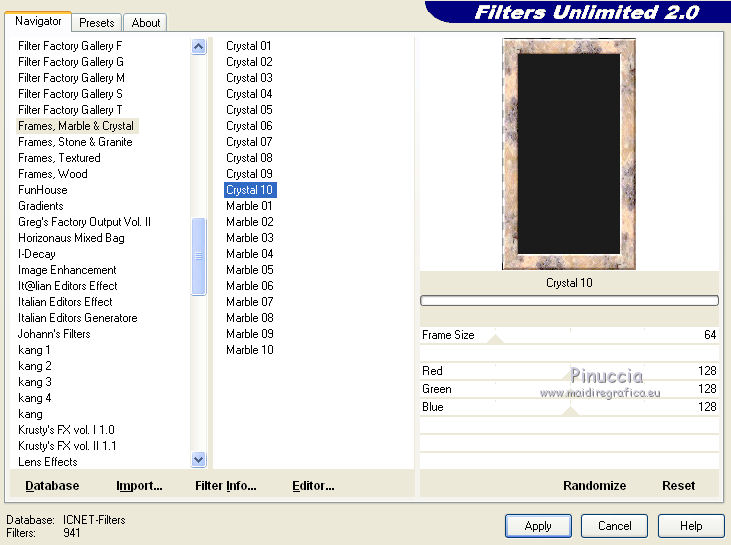Select Greg's Factory Output Vol. II

click(x=84, y=222)
